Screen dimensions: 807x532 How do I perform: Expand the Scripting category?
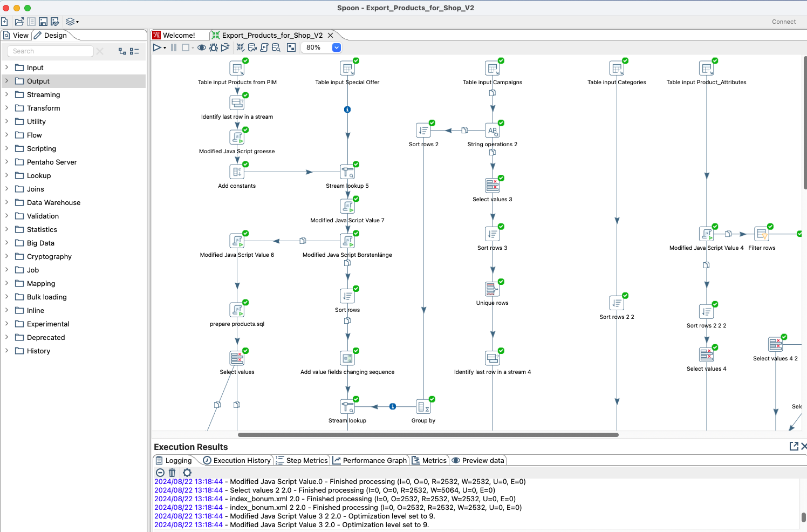[6, 148]
